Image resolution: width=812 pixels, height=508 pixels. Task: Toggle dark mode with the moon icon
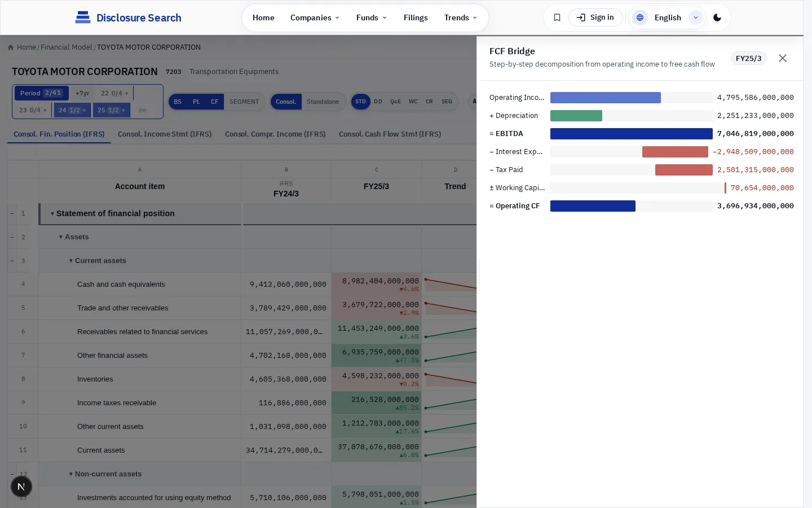(x=717, y=17)
